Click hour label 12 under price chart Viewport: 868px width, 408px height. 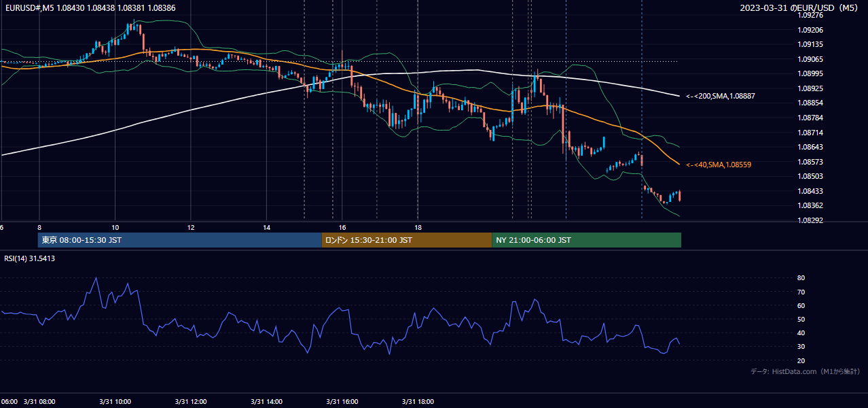tap(191, 227)
